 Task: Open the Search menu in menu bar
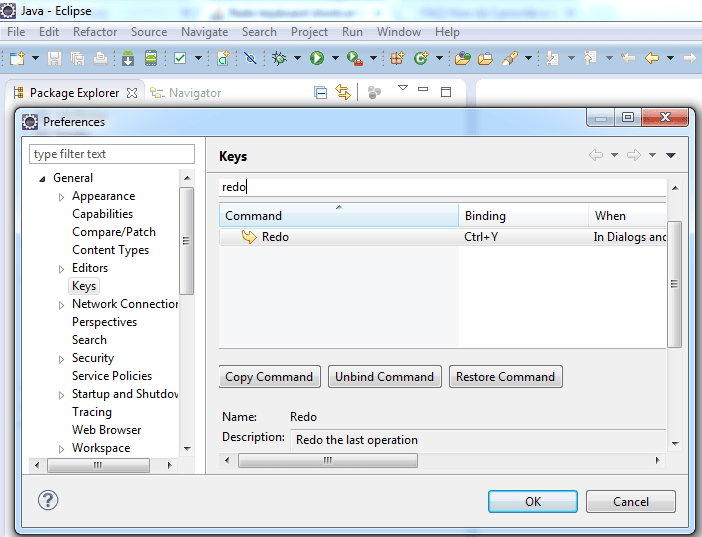pyautogui.click(x=259, y=32)
